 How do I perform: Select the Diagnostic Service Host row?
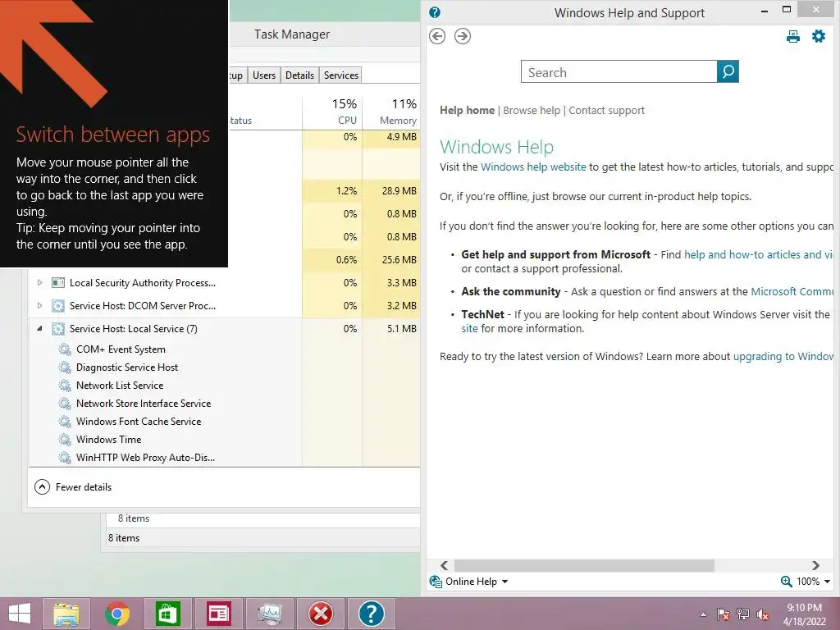click(165, 367)
